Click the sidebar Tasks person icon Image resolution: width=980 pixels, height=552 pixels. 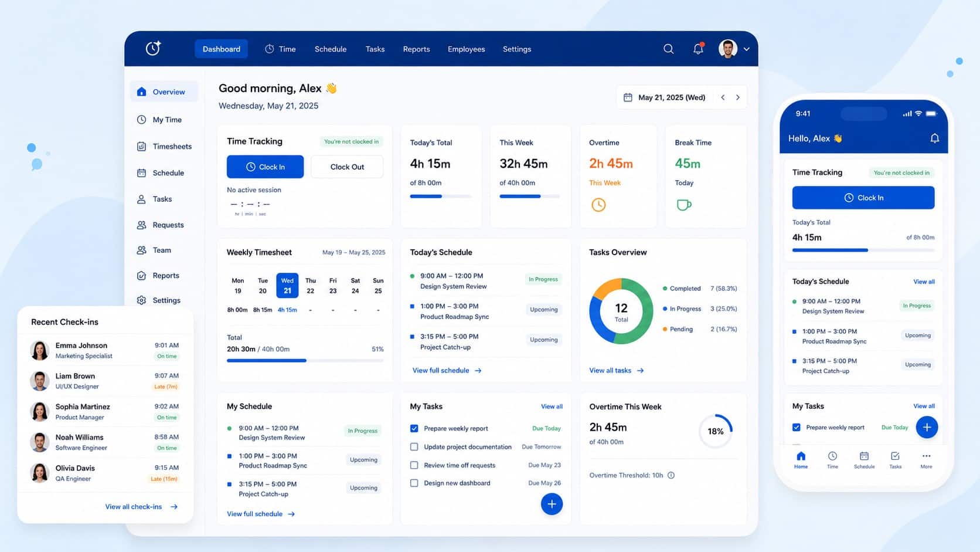pyautogui.click(x=141, y=199)
